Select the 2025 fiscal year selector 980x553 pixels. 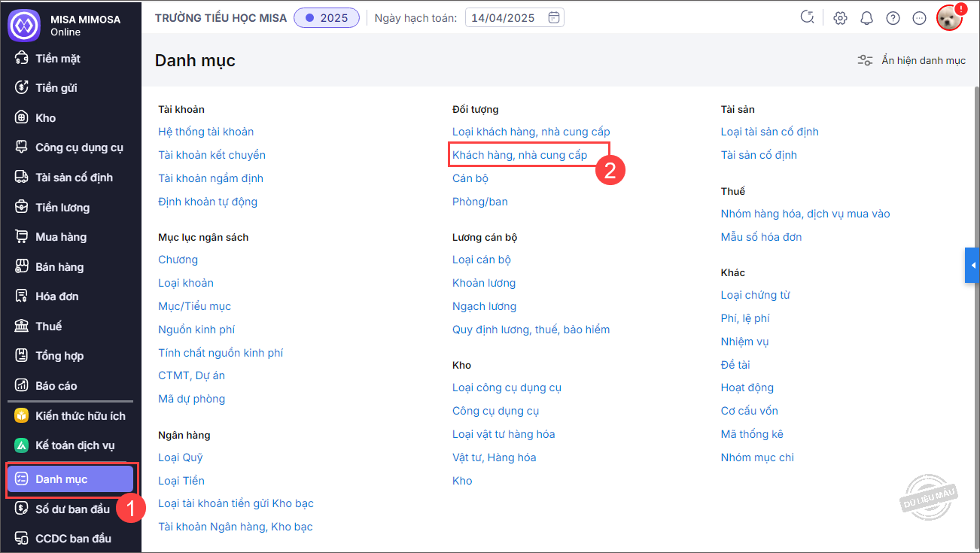click(x=327, y=18)
